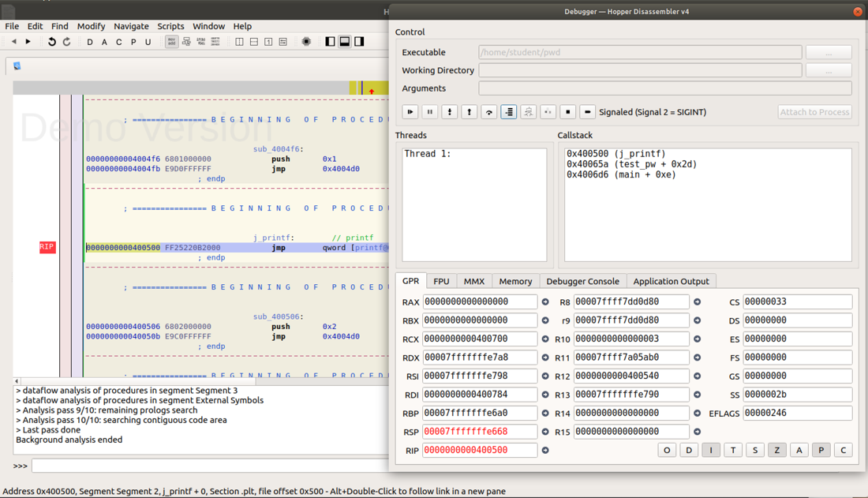This screenshot has width=868, height=498.
Task: Switch to control flow graph view
Action: (x=186, y=42)
